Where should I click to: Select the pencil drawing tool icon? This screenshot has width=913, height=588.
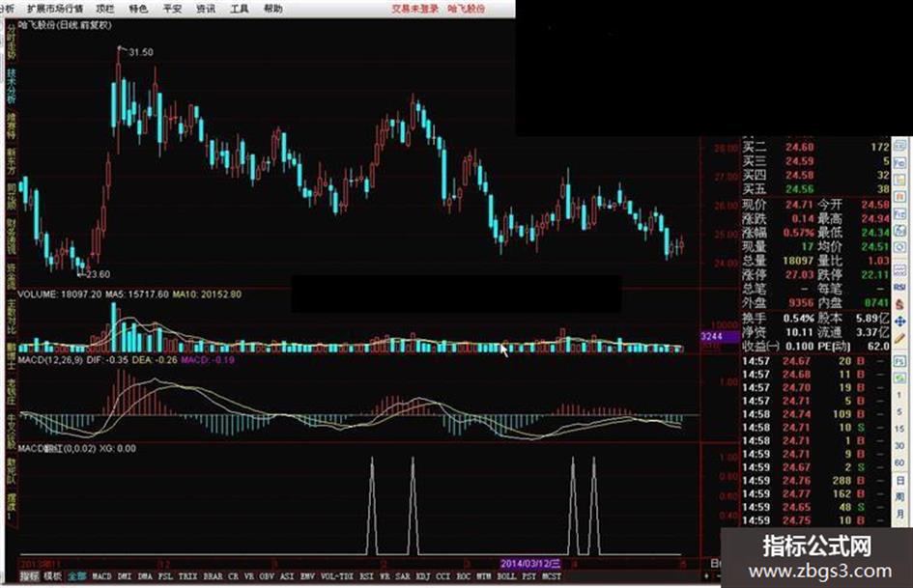point(900,339)
